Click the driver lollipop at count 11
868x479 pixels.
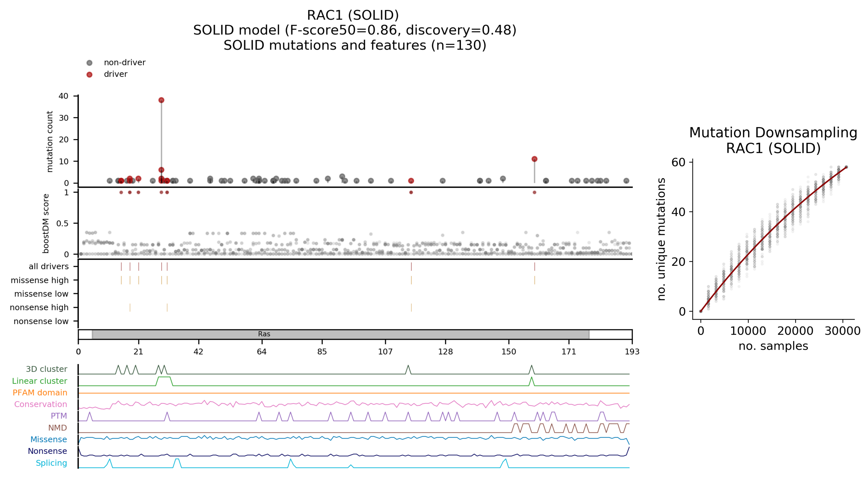pyautogui.click(x=534, y=159)
